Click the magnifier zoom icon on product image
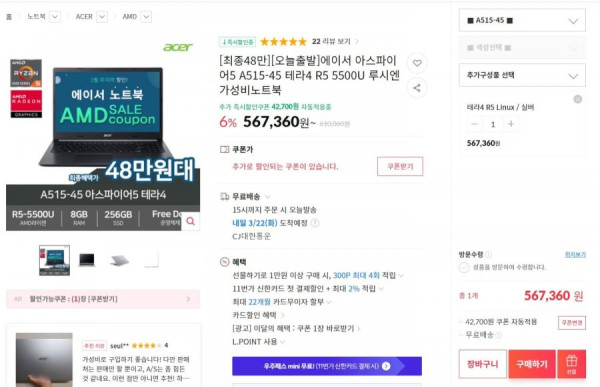This screenshot has width=600, height=387. pos(190,221)
